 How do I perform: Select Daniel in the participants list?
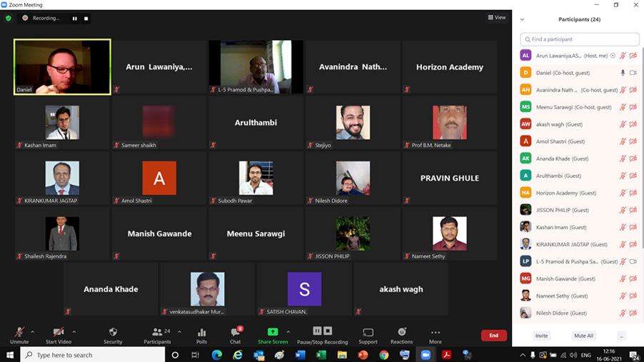click(x=564, y=73)
